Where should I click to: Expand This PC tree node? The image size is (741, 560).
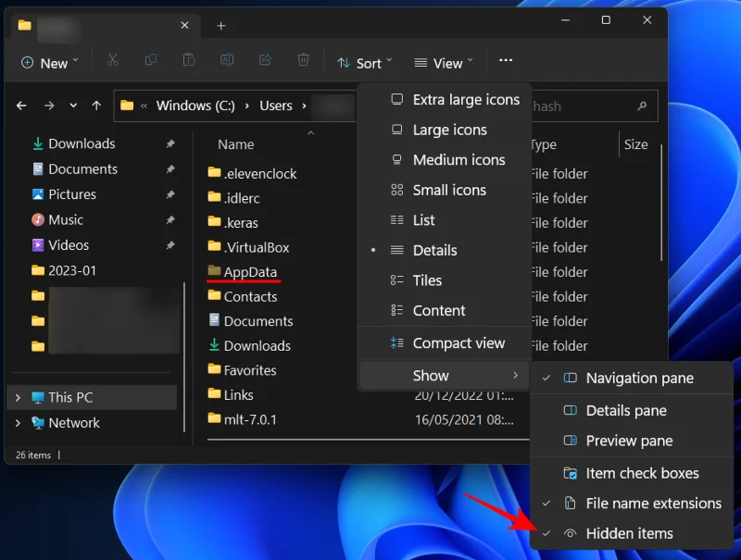[18, 398]
